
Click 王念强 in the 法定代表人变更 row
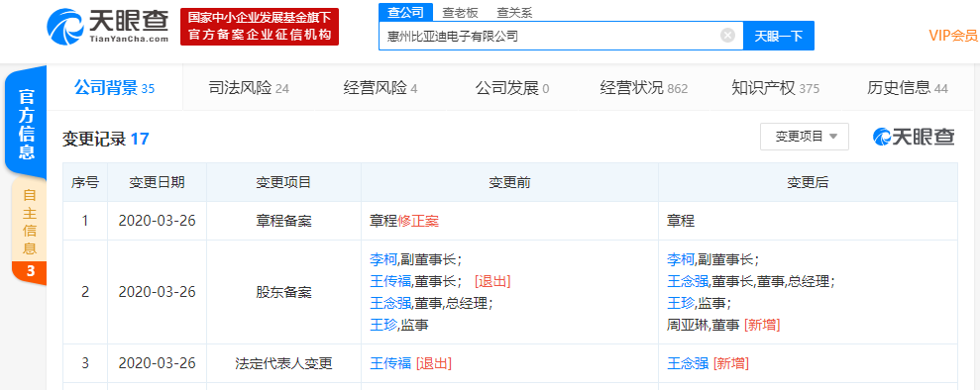tap(688, 363)
